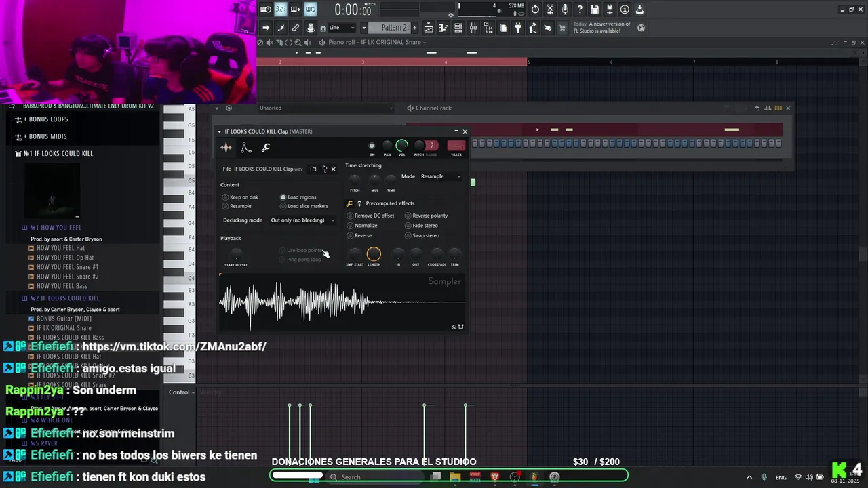Click the undo history circular arrow icon
868x488 pixels.
[x=535, y=9]
